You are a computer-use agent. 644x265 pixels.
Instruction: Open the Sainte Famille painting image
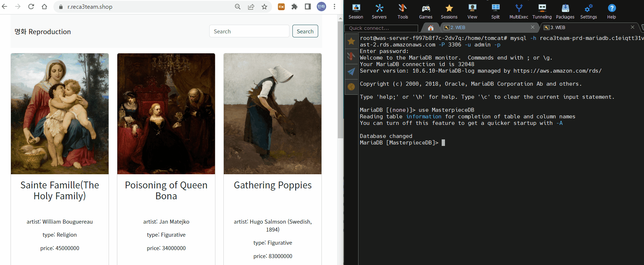coord(60,114)
